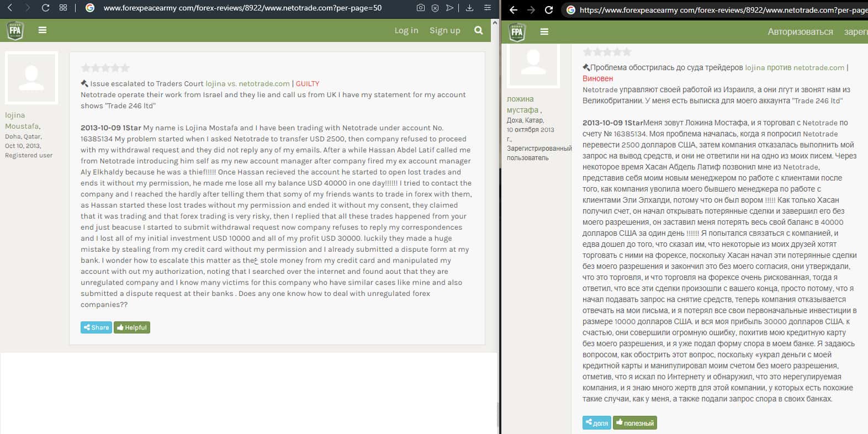Screen dimensions: 868x434
Task: Click the 'Oct 10, 2013,' date text
Action: tap(23, 146)
